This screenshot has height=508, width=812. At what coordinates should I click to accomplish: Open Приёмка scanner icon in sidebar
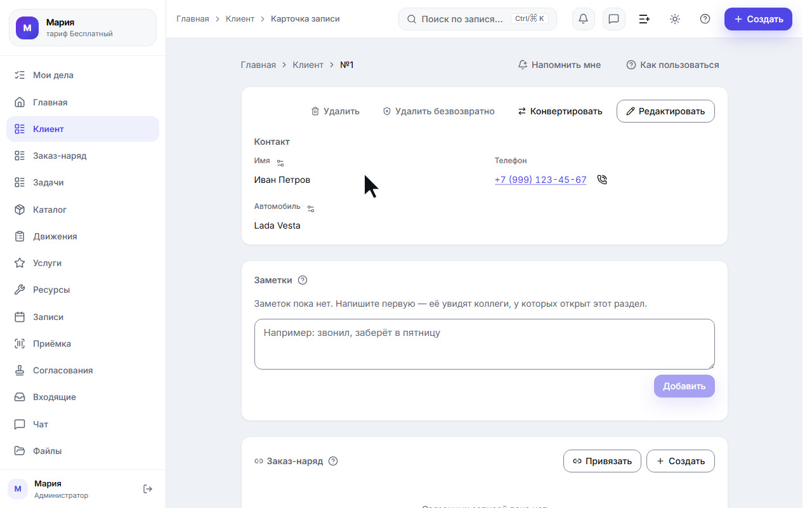(20, 344)
